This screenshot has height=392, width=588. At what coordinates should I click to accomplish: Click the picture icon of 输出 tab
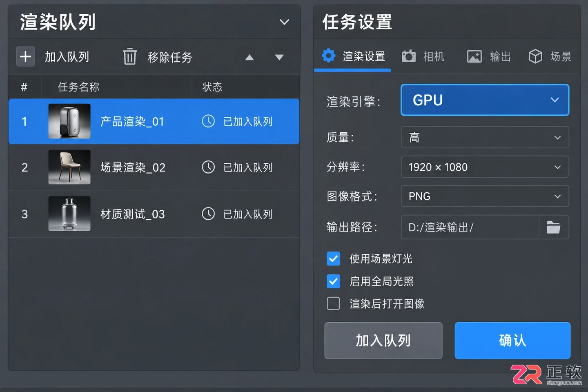tap(474, 56)
